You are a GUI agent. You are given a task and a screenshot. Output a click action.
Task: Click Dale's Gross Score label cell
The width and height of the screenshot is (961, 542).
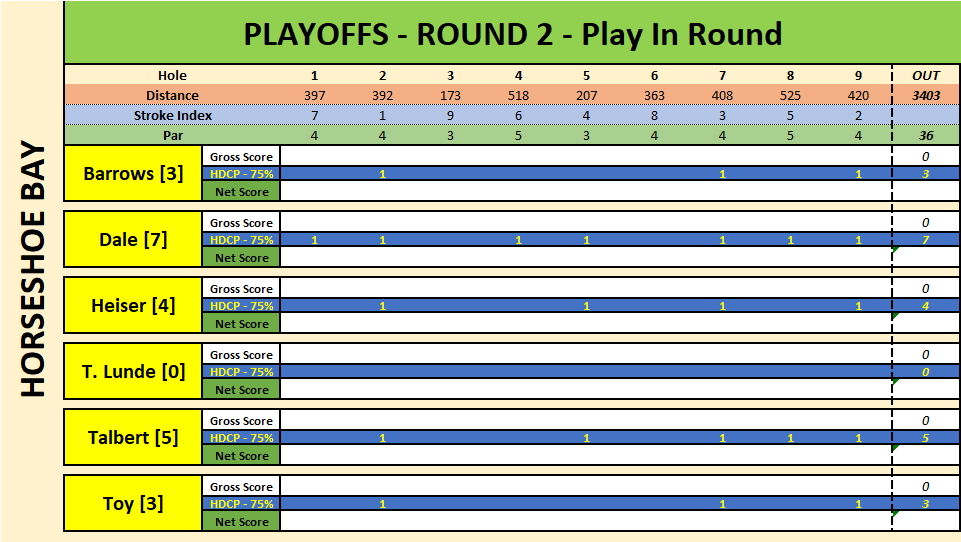point(241,223)
